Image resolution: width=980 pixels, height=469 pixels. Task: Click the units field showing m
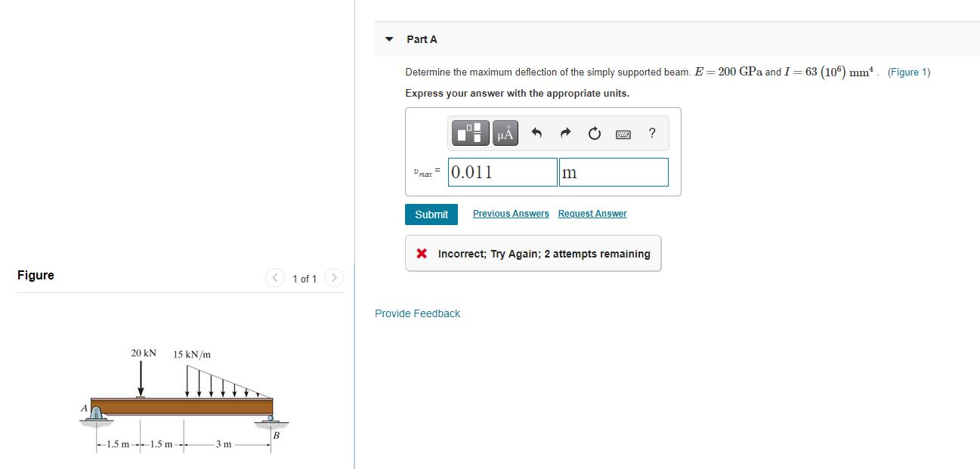pos(613,171)
